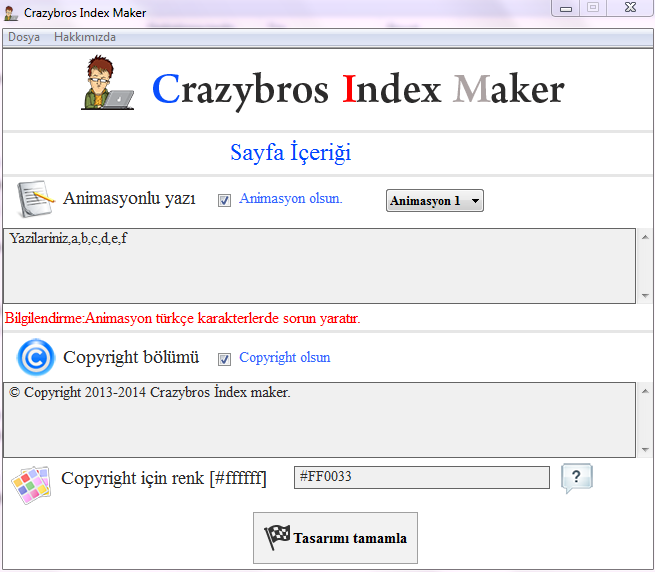Screen dimensions: 655x572
Task: Click inside the animated text box
Action: click(320, 266)
